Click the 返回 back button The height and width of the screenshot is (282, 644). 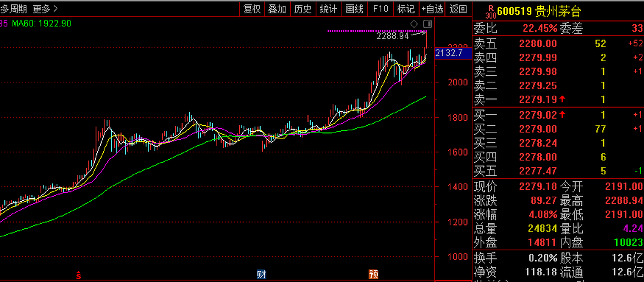[458, 9]
